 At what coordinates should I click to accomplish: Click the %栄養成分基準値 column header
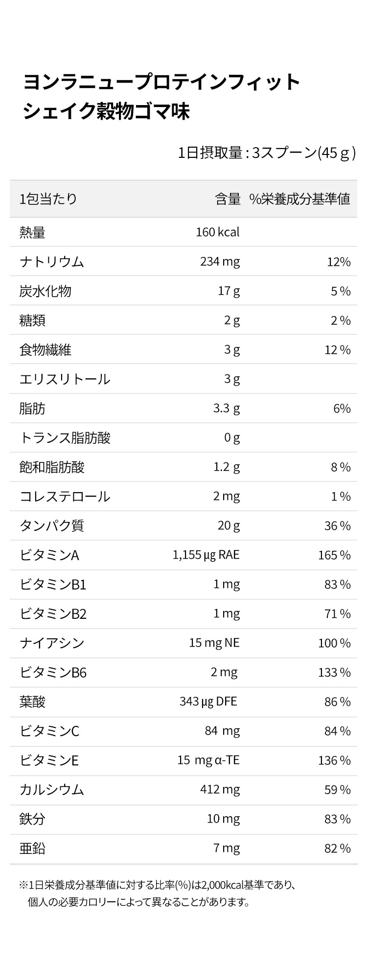click(x=299, y=199)
